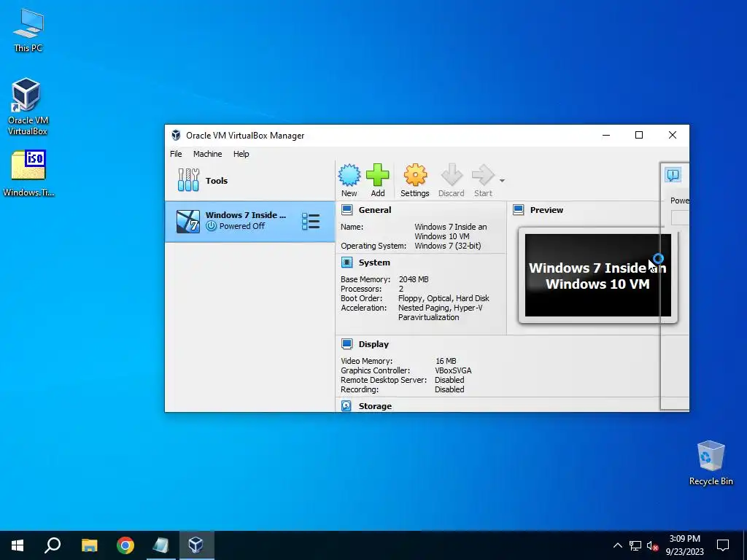Click the System section header
The height and width of the screenshot is (560, 747).
point(374,262)
